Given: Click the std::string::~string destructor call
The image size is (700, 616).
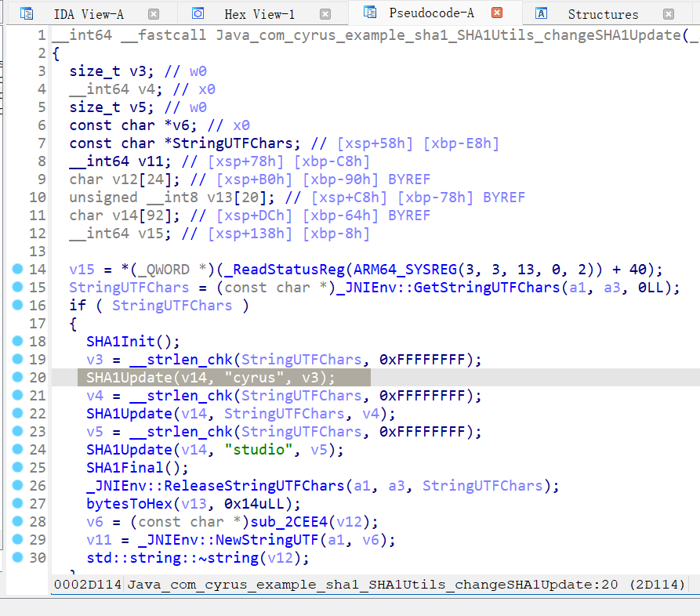Looking at the screenshot, I should click(x=172, y=558).
